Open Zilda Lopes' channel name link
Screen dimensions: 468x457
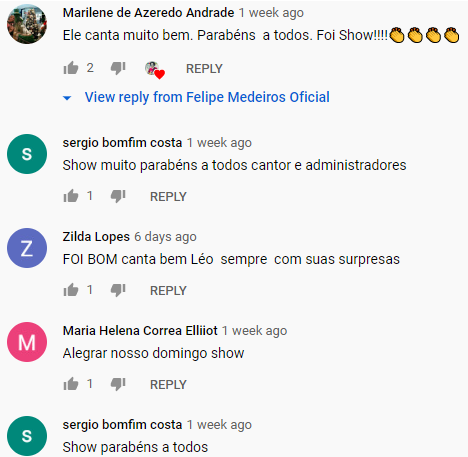[96, 237]
